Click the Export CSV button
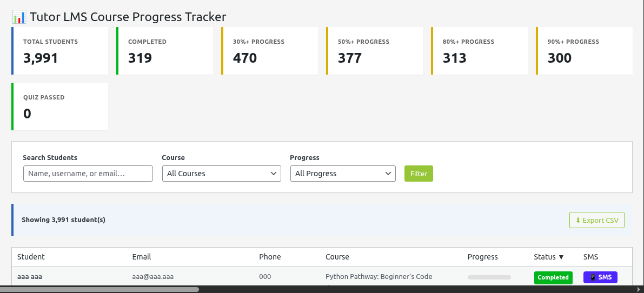 click(x=597, y=220)
